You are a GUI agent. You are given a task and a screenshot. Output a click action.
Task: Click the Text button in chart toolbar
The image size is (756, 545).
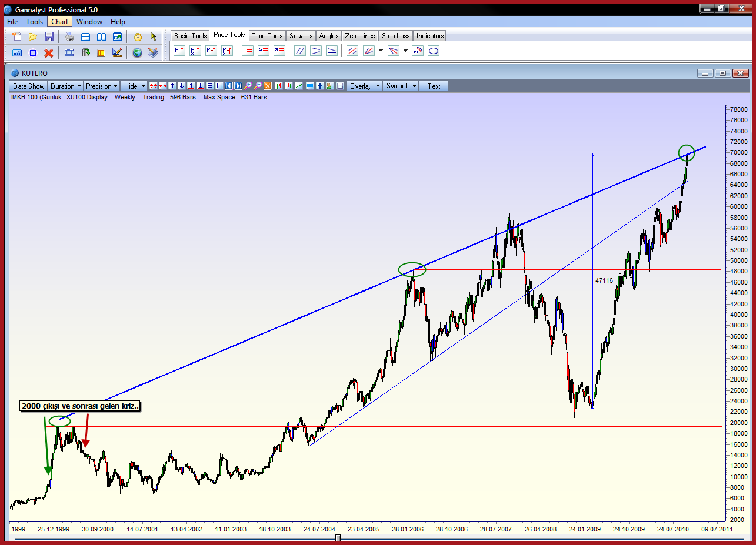(x=434, y=86)
